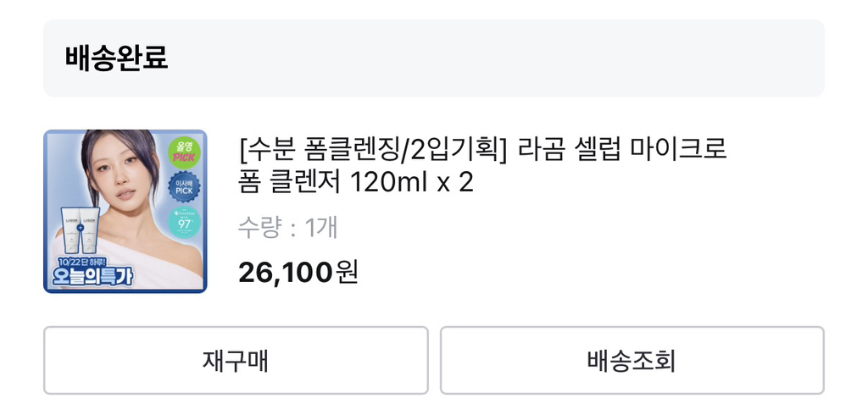This screenshot has width=868, height=415.
Task: Click the 26,100원 price
Action: tap(298, 272)
